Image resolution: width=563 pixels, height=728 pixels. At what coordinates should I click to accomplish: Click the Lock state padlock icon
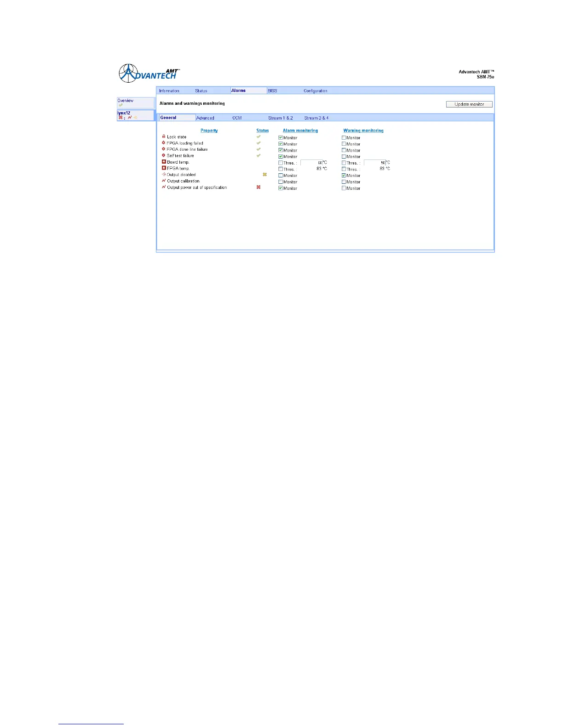click(x=164, y=136)
